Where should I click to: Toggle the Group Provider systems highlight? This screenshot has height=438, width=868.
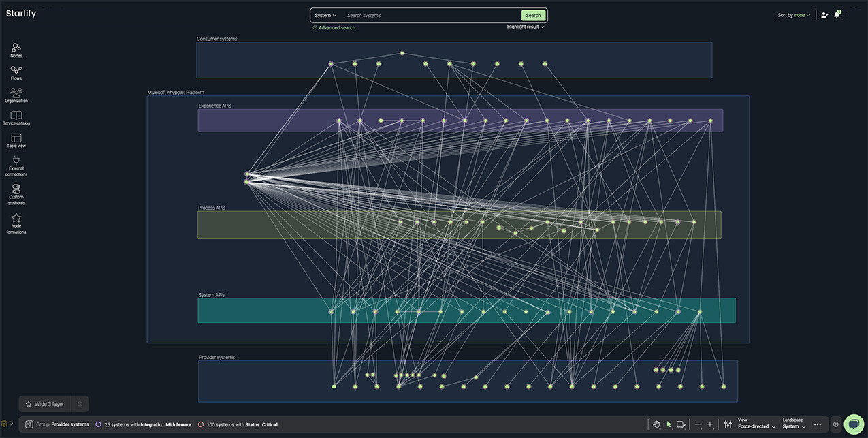pos(57,424)
